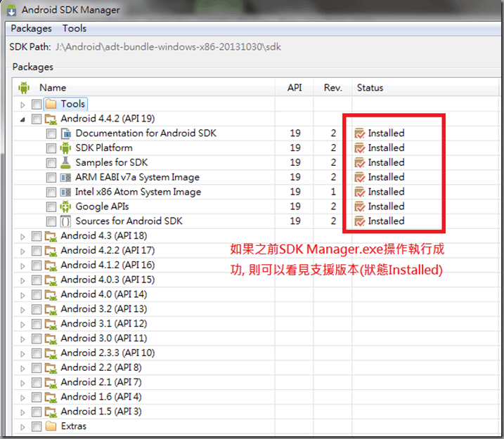504x439 pixels.
Task: Click Installed status icon for Sources for Android SDK
Action: pyautogui.click(x=359, y=221)
